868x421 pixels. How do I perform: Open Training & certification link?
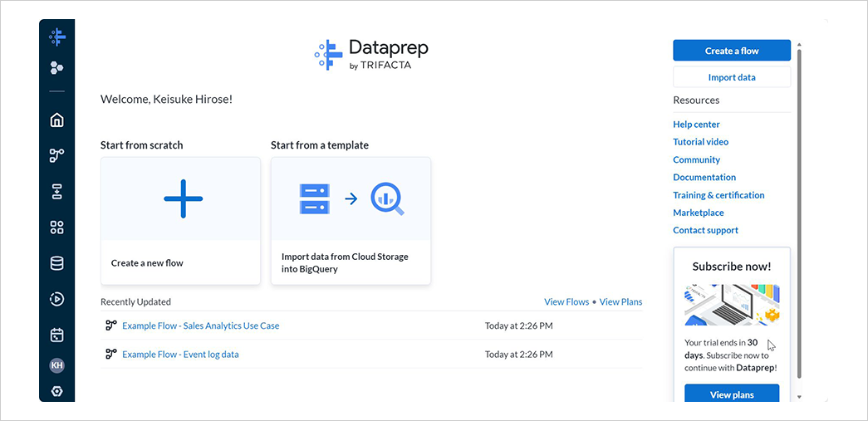point(718,195)
